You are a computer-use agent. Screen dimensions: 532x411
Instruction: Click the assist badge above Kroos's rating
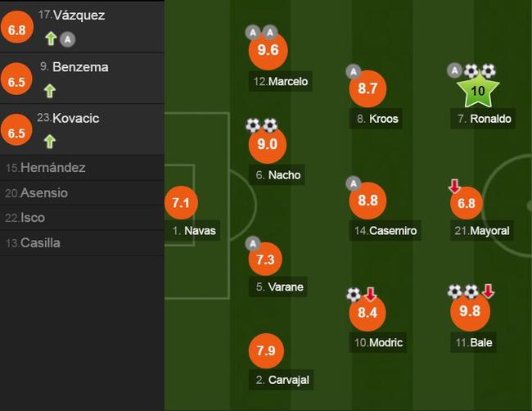[x=354, y=71]
